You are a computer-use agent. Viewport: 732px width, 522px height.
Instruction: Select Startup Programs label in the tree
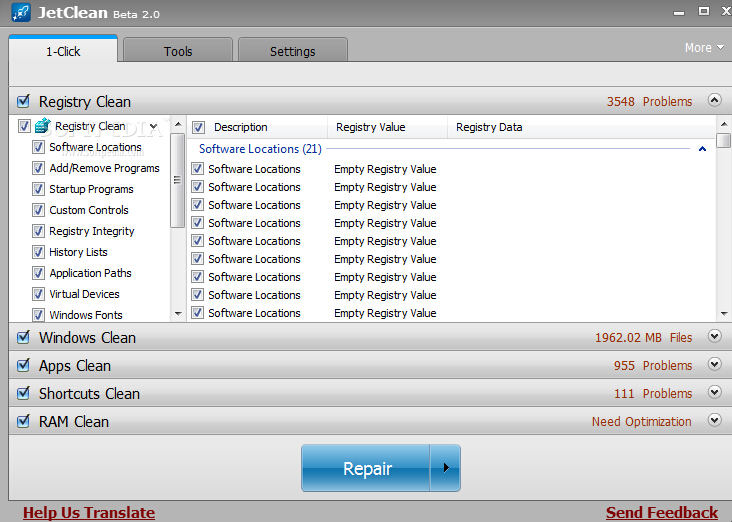tap(91, 189)
